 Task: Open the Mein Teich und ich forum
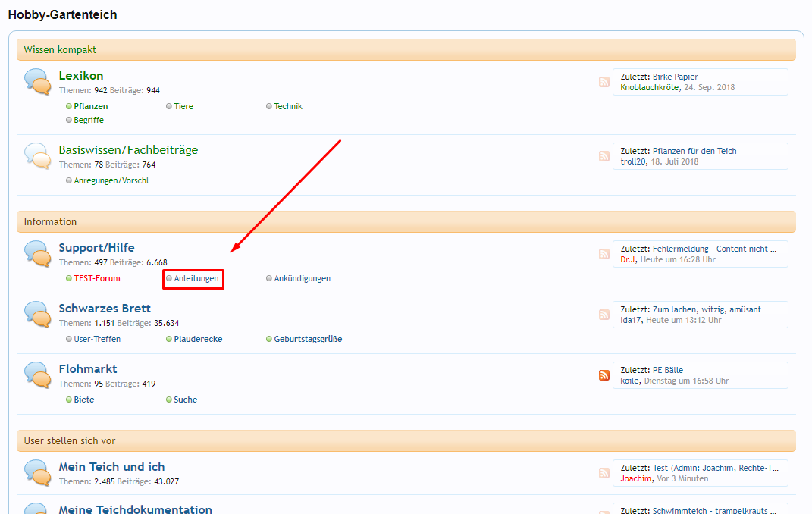pos(112,467)
